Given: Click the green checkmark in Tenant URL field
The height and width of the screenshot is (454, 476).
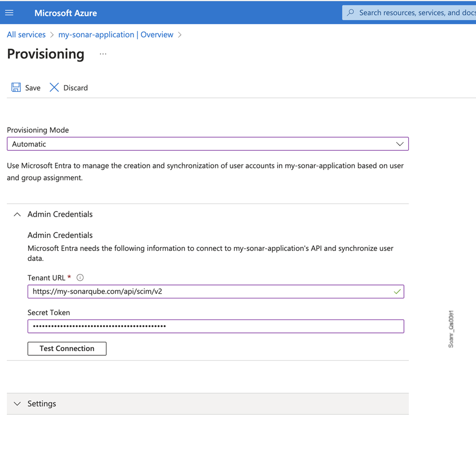Looking at the screenshot, I should (x=397, y=291).
